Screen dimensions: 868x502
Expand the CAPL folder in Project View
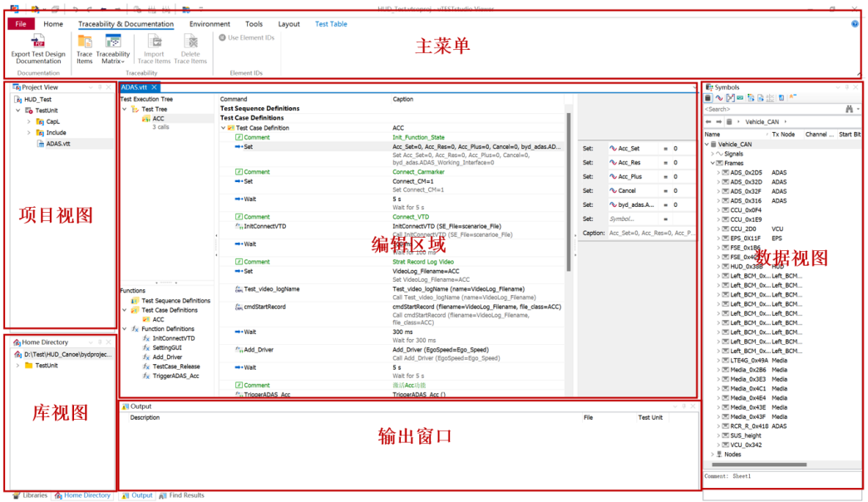tap(27, 121)
